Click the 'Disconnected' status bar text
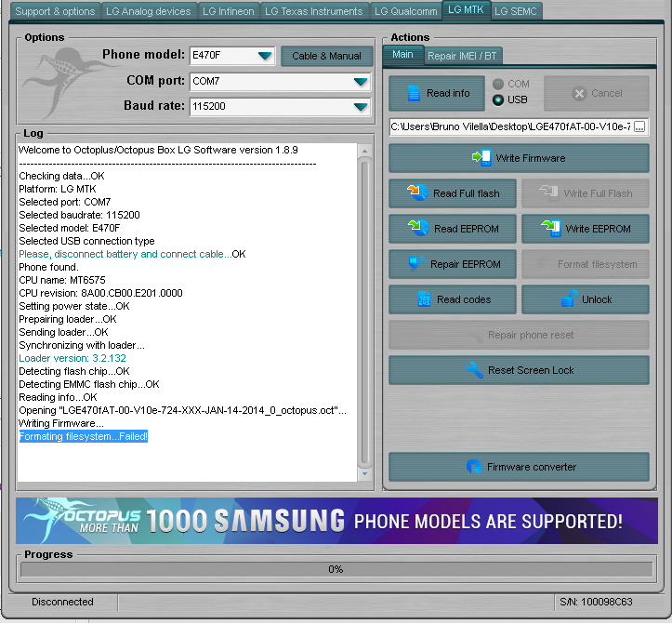Screen dimensions: 672x624 pos(62,602)
